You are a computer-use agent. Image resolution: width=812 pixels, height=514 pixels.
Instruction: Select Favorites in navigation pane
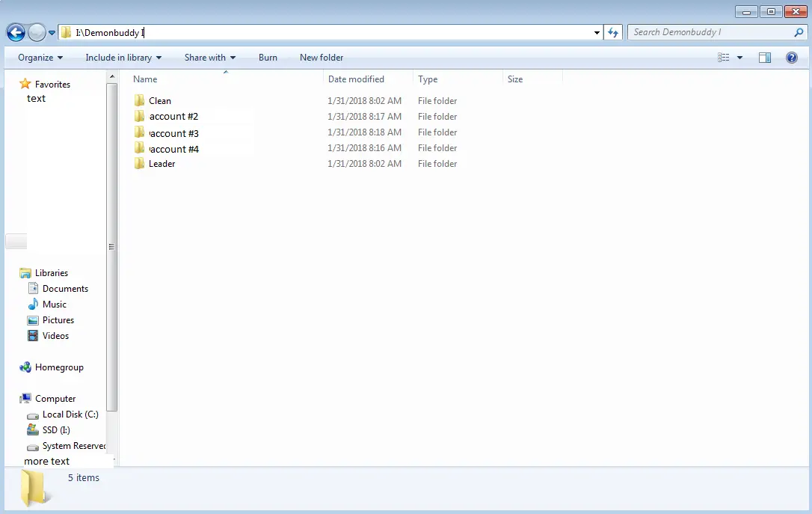click(x=52, y=85)
